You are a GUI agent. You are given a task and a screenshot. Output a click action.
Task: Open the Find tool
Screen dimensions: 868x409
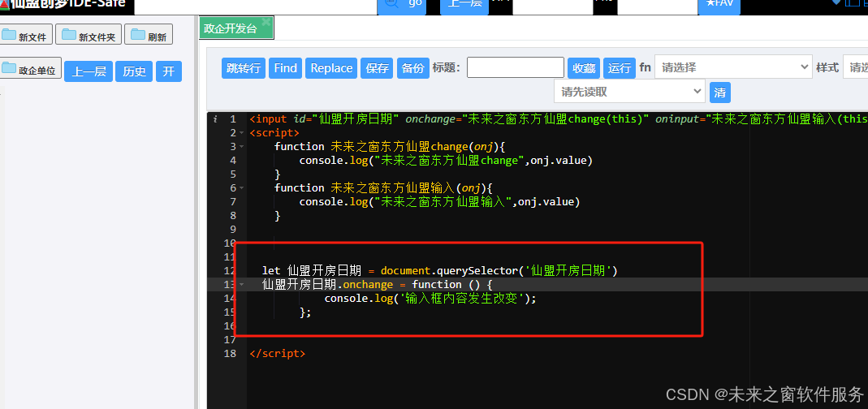pyautogui.click(x=286, y=68)
